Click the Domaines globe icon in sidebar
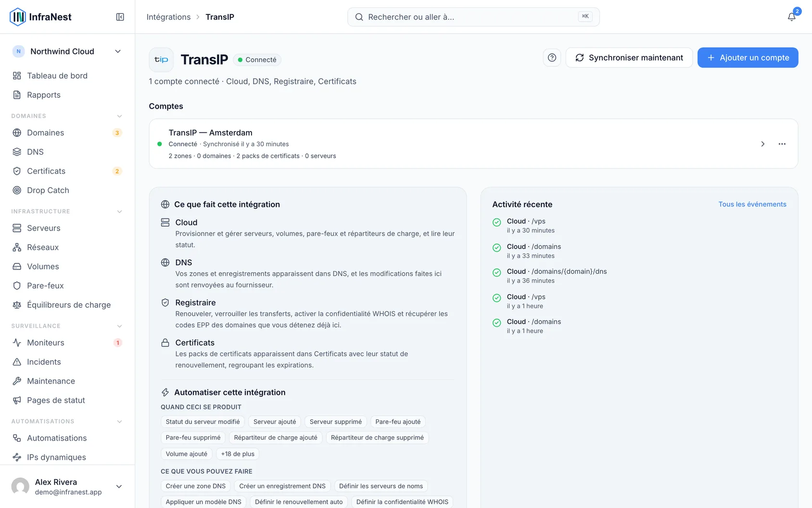Screen dimensions: 812x508 click(17, 132)
